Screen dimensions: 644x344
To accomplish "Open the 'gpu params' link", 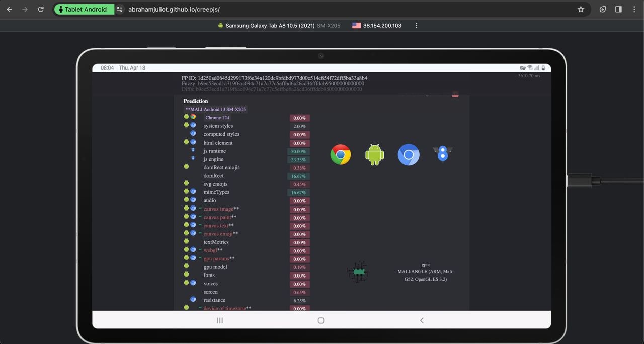I will 216,259.
